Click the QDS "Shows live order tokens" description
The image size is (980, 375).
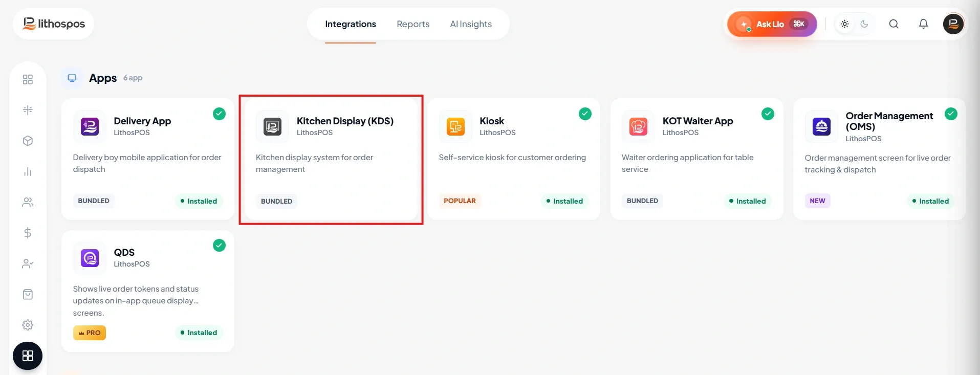point(136,301)
